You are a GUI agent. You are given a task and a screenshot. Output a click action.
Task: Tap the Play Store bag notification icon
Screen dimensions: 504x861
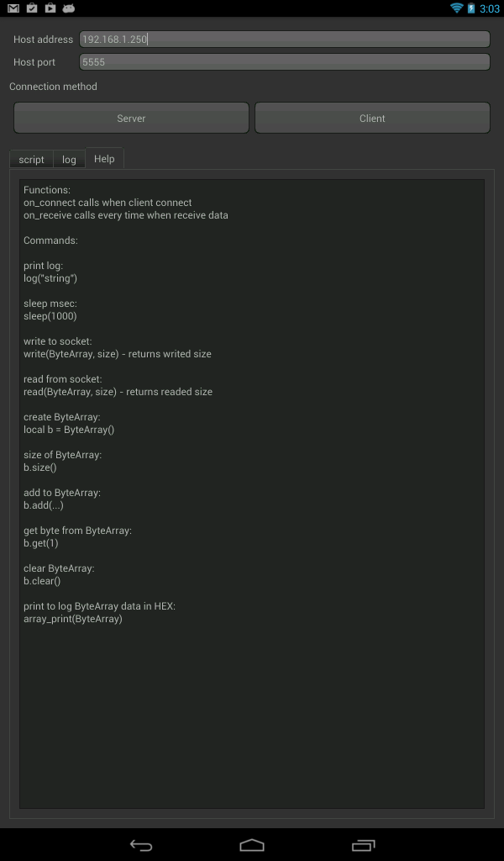tap(50, 8)
